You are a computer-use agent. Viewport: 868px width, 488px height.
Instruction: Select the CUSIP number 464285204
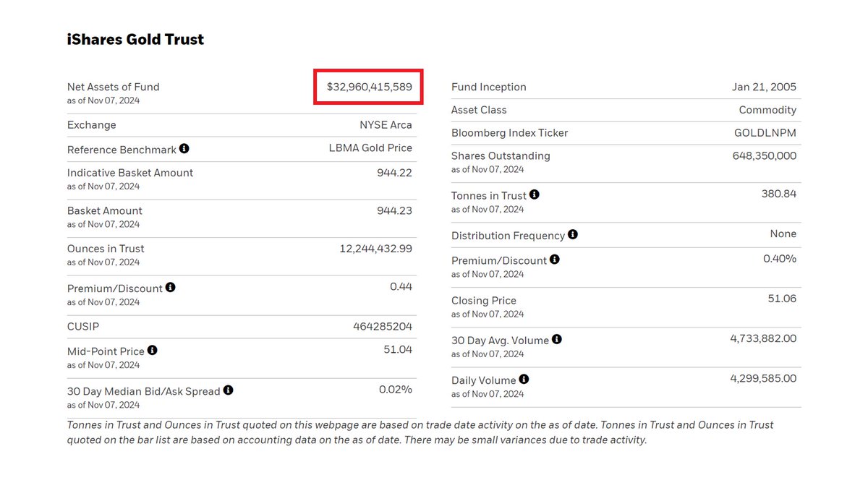coord(383,326)
